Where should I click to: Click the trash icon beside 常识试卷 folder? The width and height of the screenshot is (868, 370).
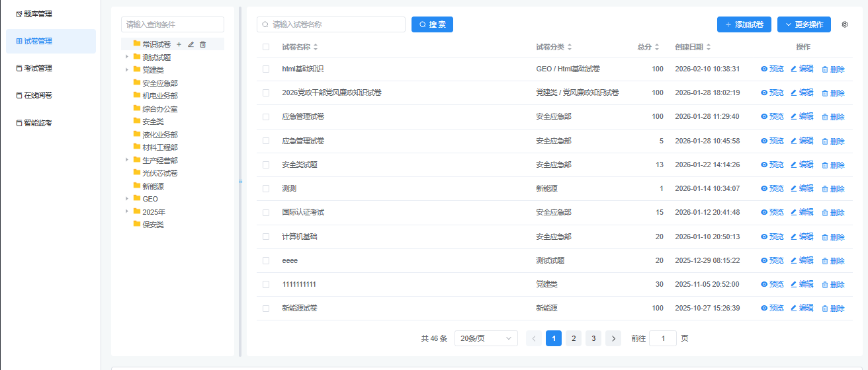203,44
